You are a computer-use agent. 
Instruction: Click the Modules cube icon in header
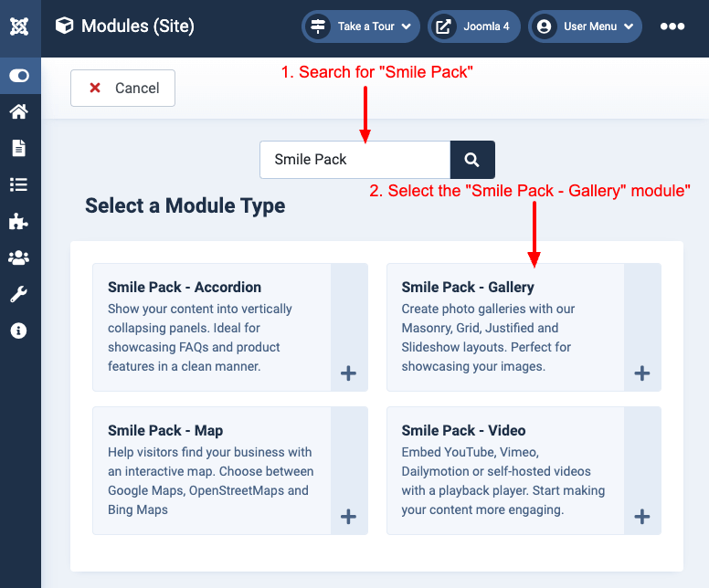64,26
